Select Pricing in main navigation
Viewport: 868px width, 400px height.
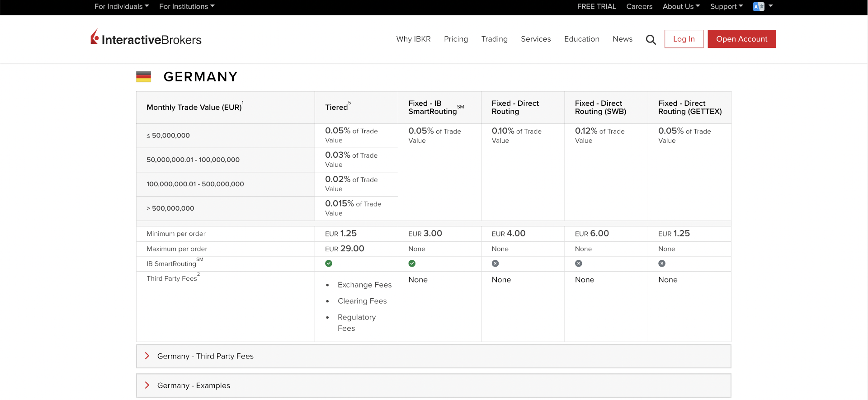pos(456,39)
